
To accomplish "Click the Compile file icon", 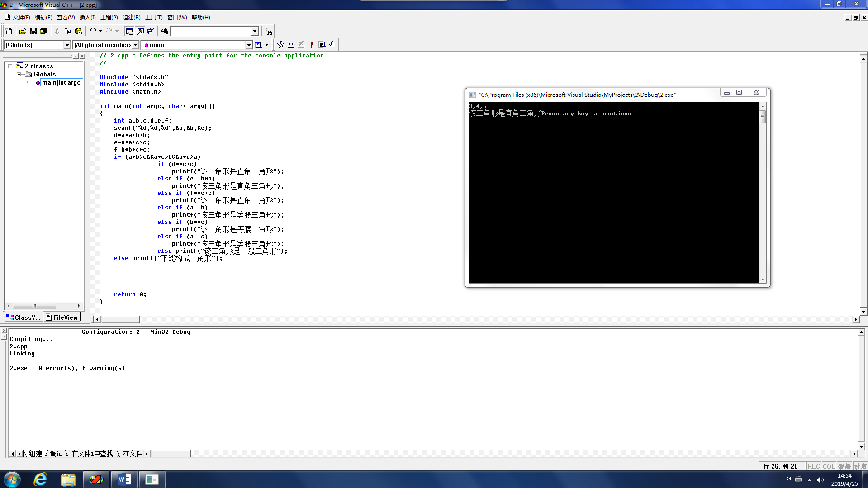I will (281, 45).
